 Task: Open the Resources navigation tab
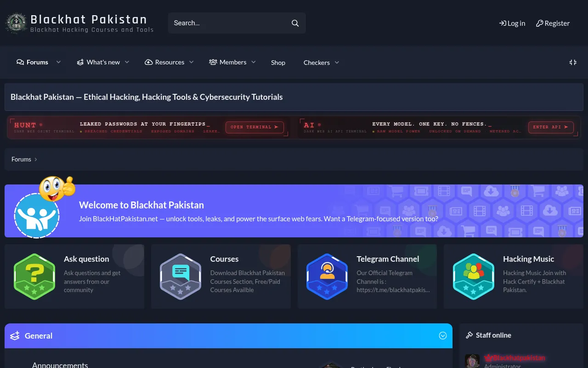(x=164, y=62)
